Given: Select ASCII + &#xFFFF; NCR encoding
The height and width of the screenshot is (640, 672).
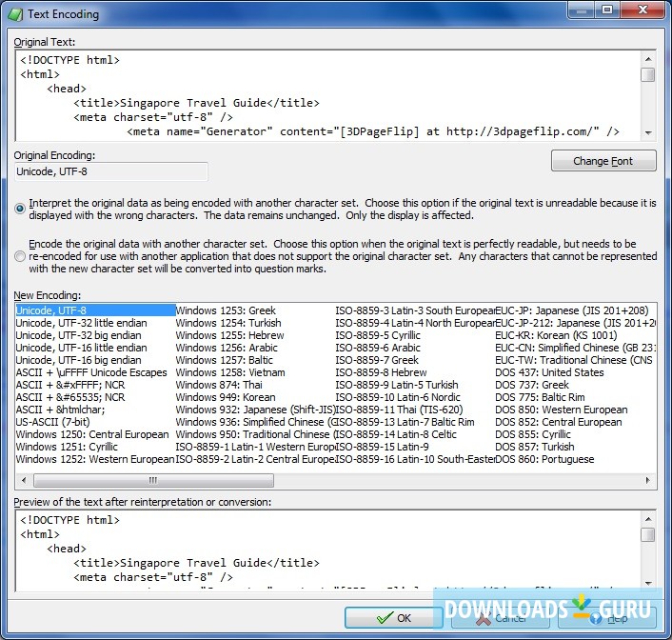Looking at the screenshot, I should click(x=70, y=385).
